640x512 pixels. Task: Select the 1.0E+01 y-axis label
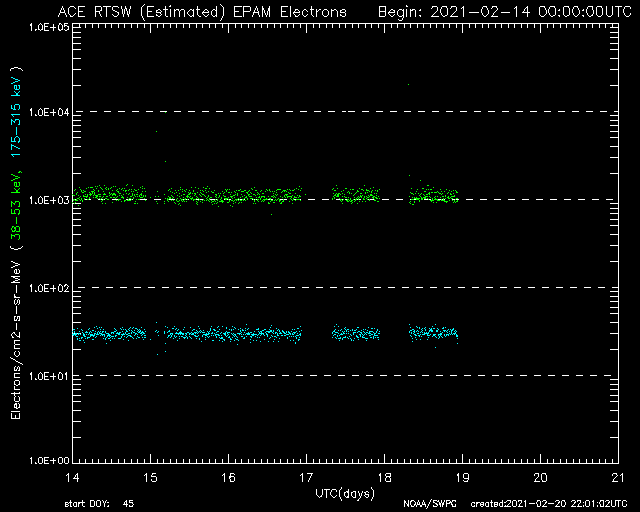point(49,376)
